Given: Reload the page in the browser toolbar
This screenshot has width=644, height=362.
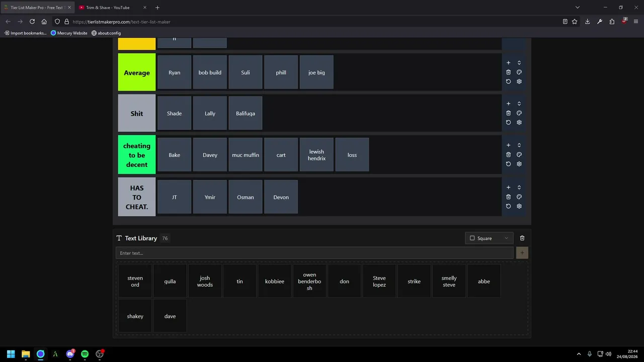Looking at the screenshot, I should tap(32, 22).
